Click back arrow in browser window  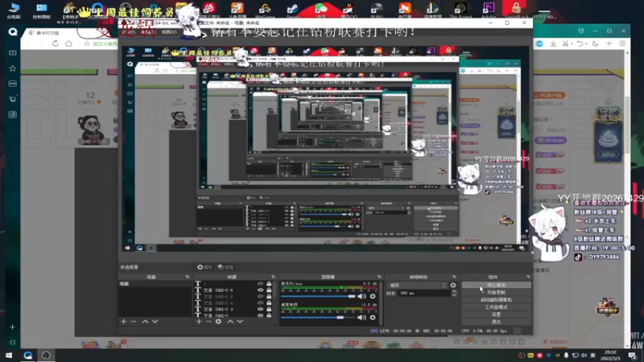tap(29, 43)
